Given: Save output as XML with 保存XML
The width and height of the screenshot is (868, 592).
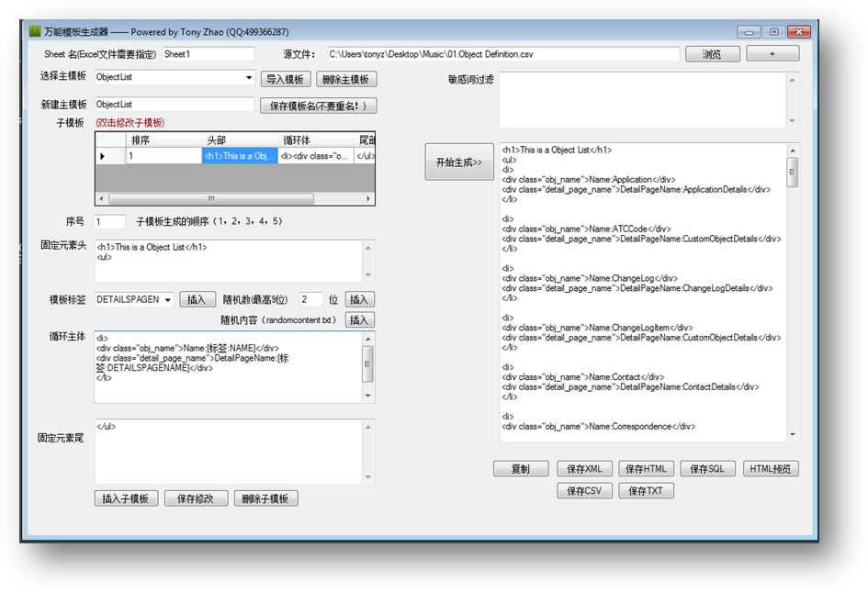Looking at the screenshot, I should pyautogui.click(x=585, y=468).
